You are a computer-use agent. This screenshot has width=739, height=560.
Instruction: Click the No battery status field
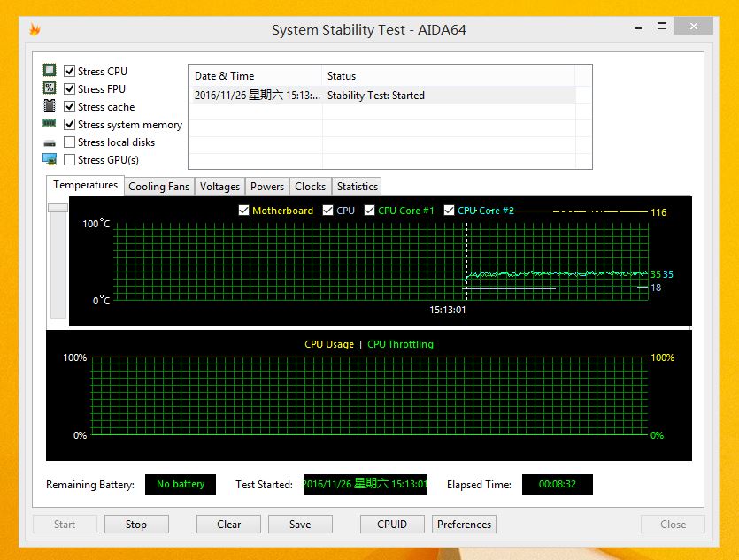coord(181,484)
